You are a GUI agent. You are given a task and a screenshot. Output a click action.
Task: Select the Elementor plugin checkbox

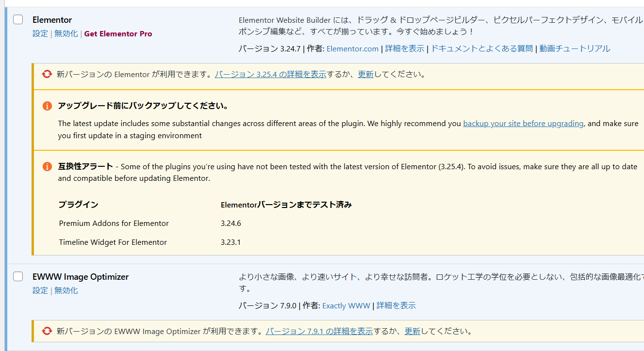[x=18, y=19]
